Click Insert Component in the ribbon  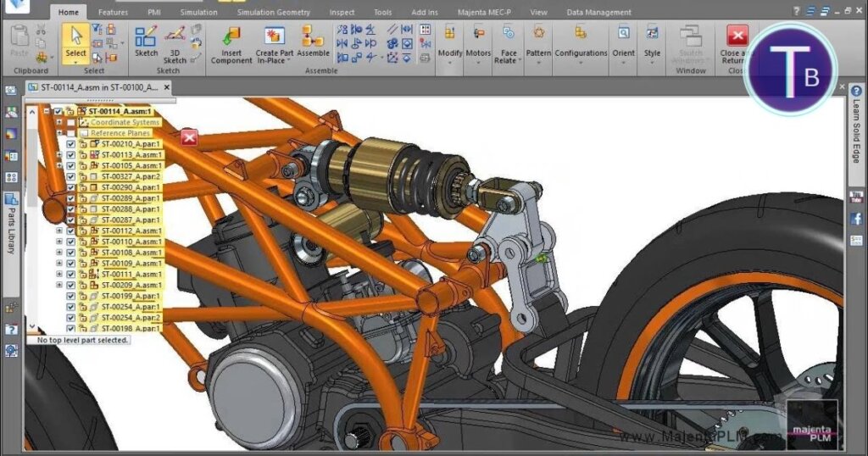[231, 42]
